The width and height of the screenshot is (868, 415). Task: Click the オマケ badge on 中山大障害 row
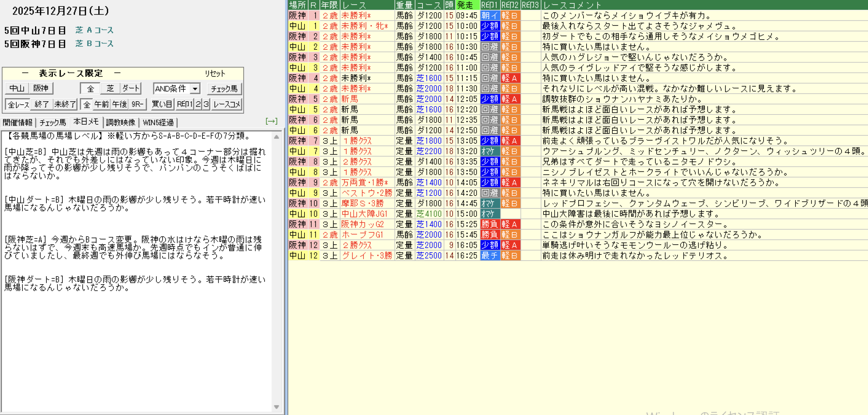pos(490,214)
